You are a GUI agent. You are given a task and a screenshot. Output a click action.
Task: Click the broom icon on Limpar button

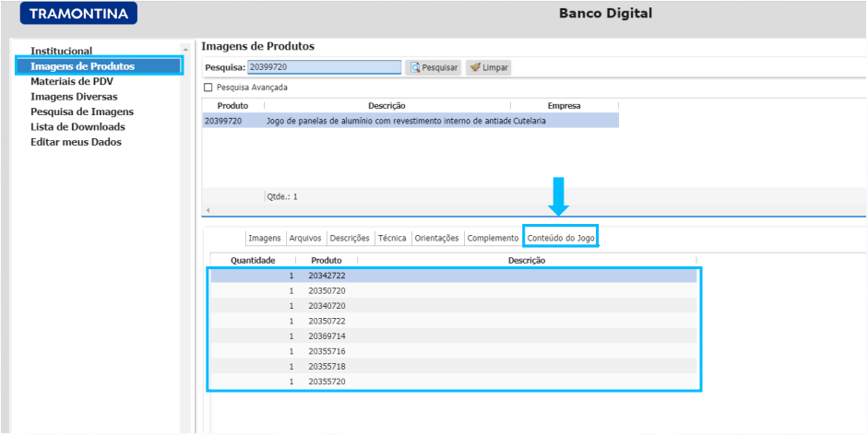pos(475,67)
